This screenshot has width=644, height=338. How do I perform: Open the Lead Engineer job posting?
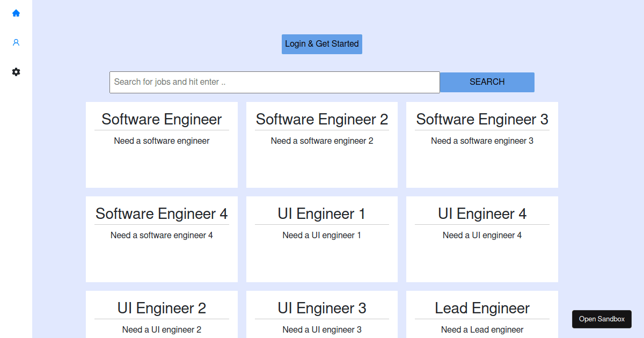tap(481, 308)
